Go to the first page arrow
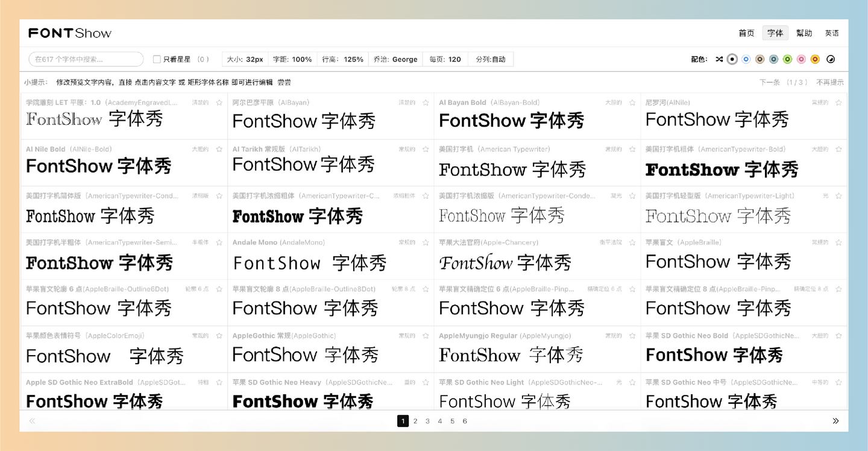The image size is (868, 451). click(33, 421)
